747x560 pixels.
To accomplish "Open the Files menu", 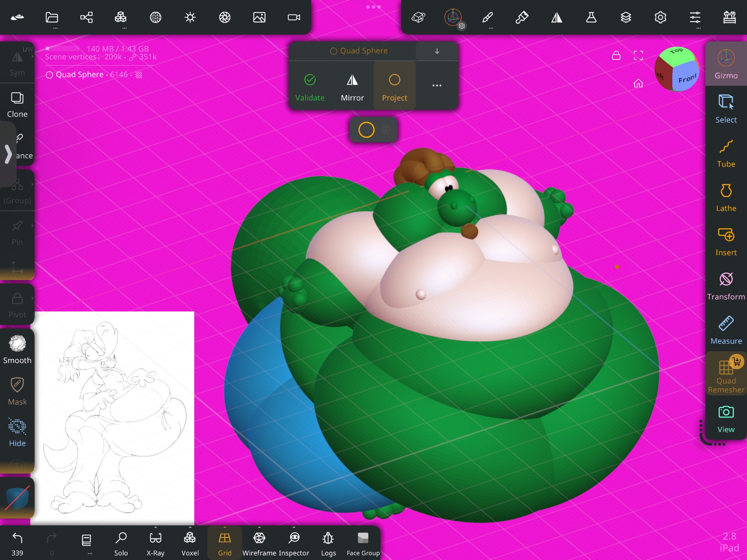I will 52,17.
